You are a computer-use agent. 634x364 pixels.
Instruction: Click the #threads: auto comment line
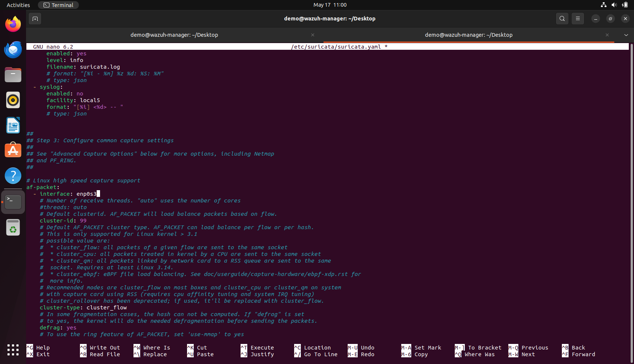(x=63, y=207)
